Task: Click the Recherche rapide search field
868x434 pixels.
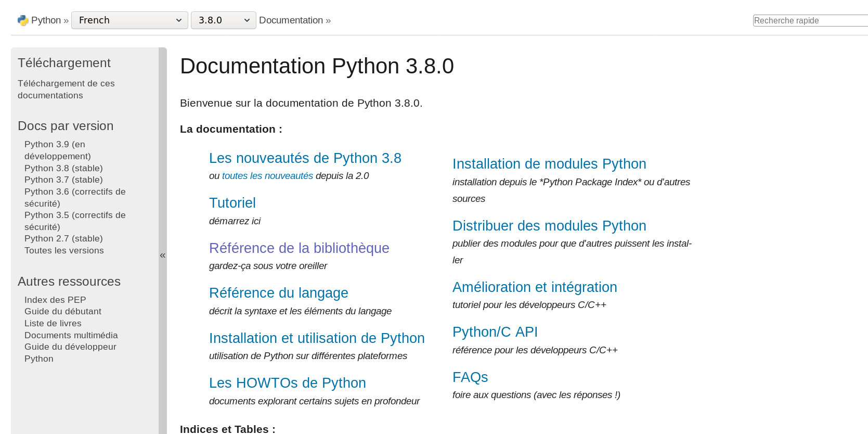Action: point(809,20)
